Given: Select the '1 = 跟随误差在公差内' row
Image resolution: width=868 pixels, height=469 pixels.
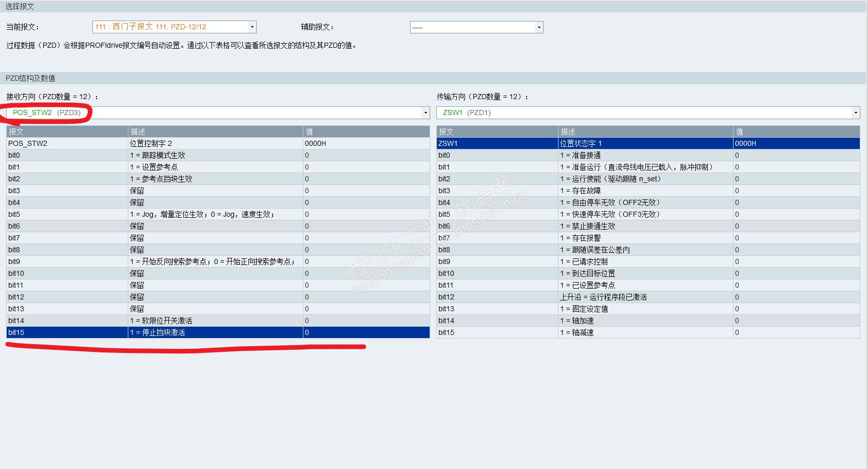Looking at the screenshot, I should point(648,250).
